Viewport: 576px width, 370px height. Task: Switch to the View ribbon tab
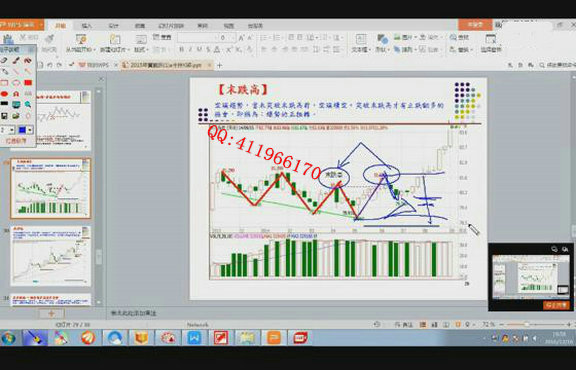point(228,26)
